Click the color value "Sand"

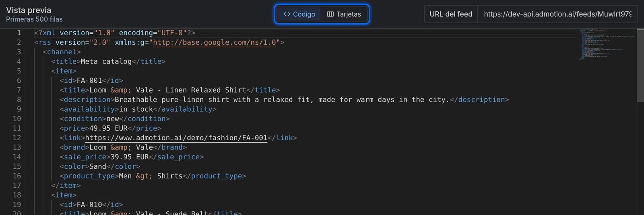[x=98, y=166]
